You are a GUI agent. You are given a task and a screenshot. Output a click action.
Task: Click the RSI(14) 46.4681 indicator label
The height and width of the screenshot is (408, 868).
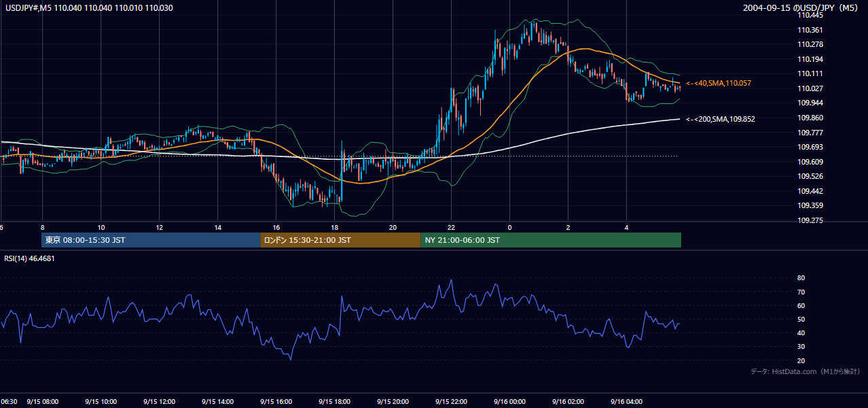tap(29, 258)
